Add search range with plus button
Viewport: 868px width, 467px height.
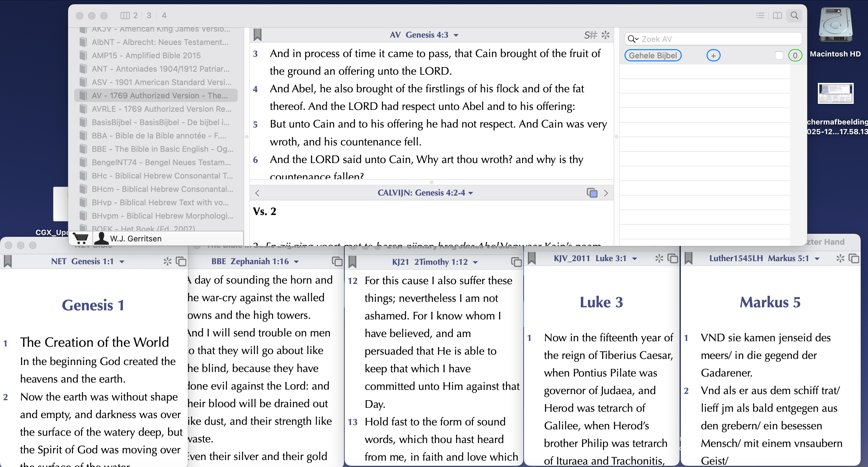(x=713, y=56)
